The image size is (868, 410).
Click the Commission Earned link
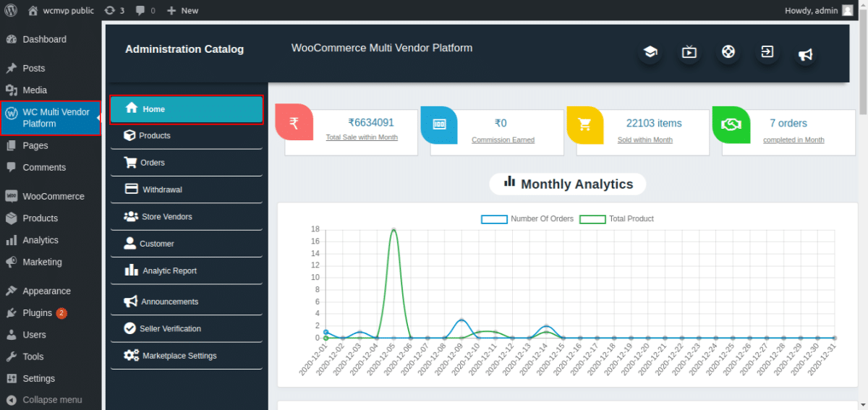pos(503,140)
